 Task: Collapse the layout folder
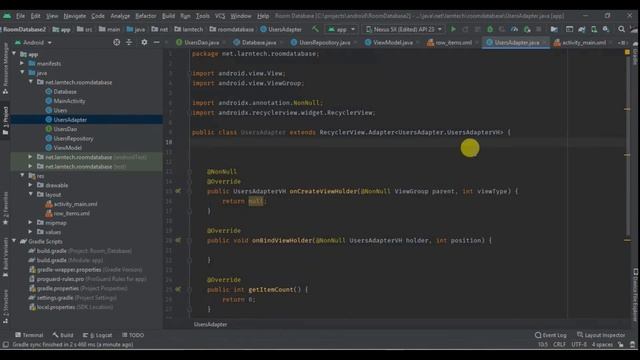[x=30, y=194]
